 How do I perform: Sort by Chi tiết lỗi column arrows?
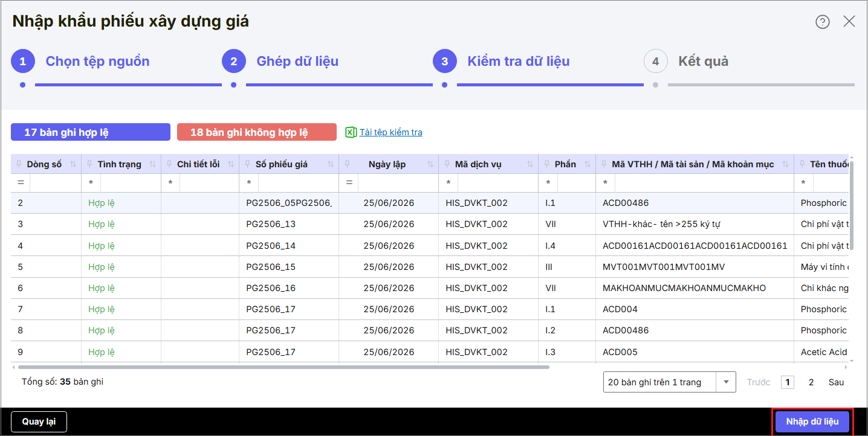click(231, 164)
